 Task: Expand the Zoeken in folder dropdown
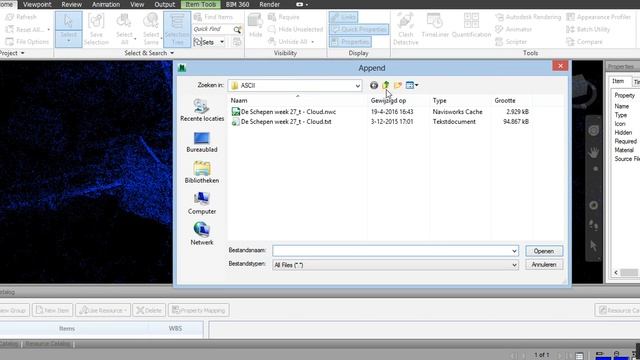pyautogui.click(x=358, y=86)
